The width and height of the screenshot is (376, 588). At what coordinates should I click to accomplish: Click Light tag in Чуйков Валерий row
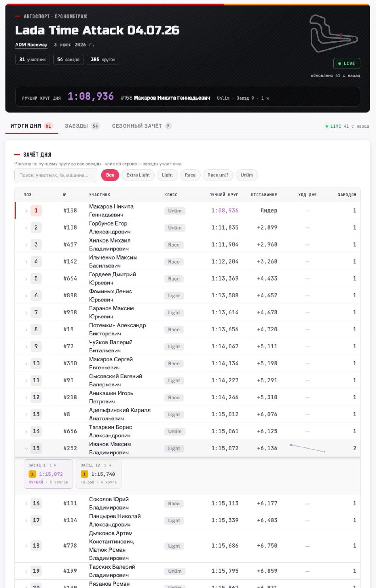(x=174, y=347)
